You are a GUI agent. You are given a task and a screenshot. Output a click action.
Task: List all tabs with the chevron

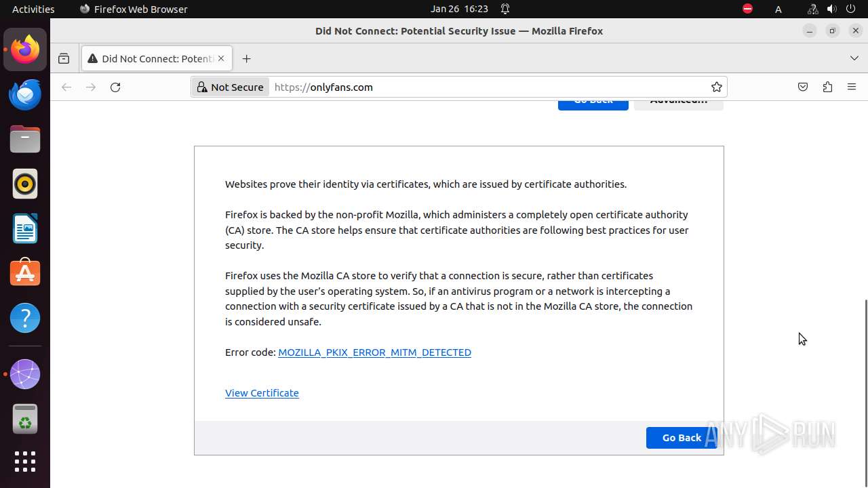[854, 59]
